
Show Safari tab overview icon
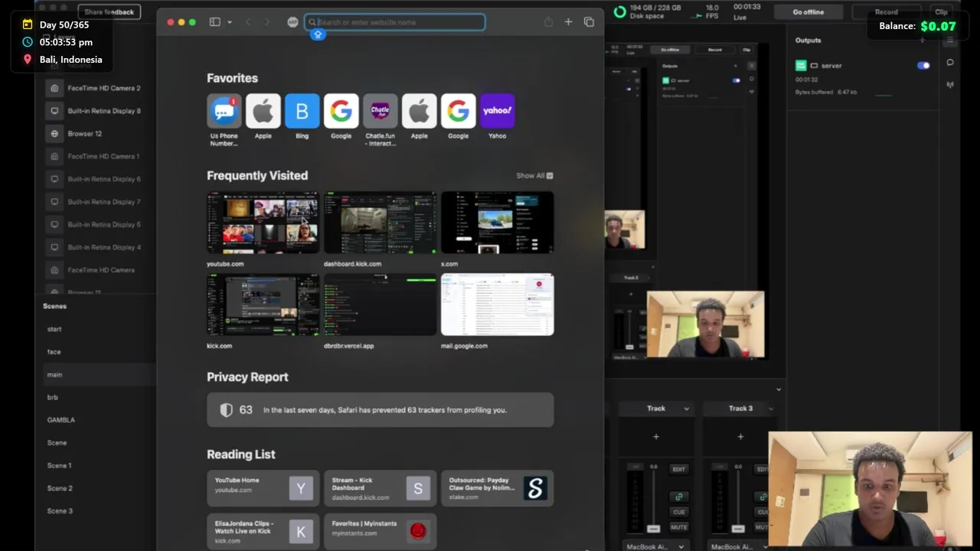coord(589,22)
